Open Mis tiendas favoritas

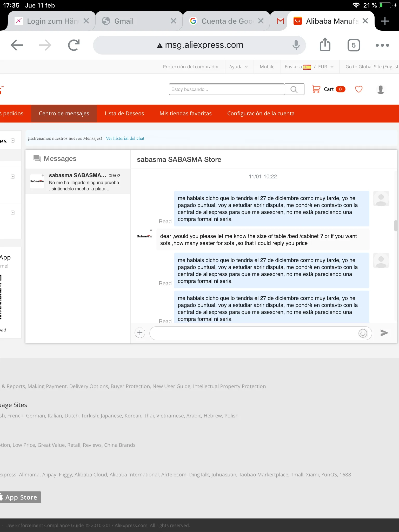(x=185, y=114)
